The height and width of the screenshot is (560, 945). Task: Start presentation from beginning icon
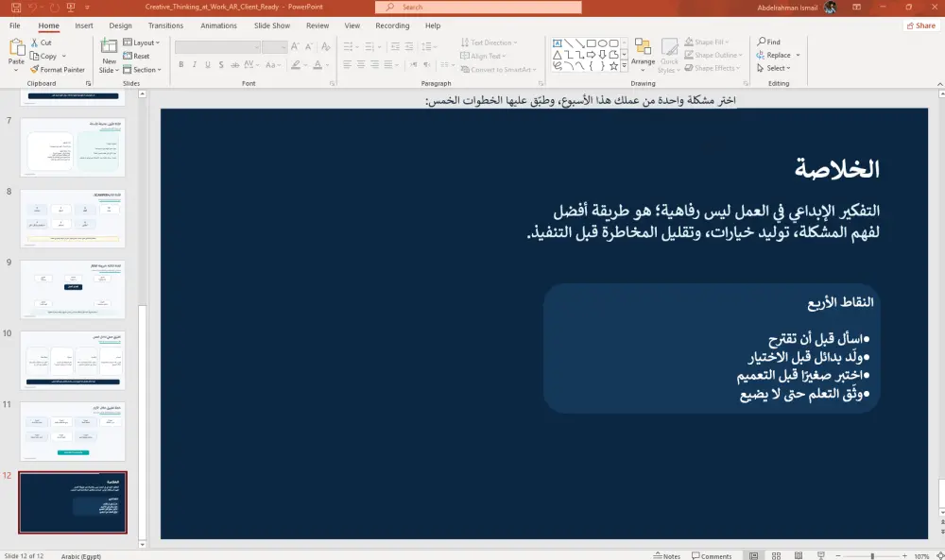point(71,8)
